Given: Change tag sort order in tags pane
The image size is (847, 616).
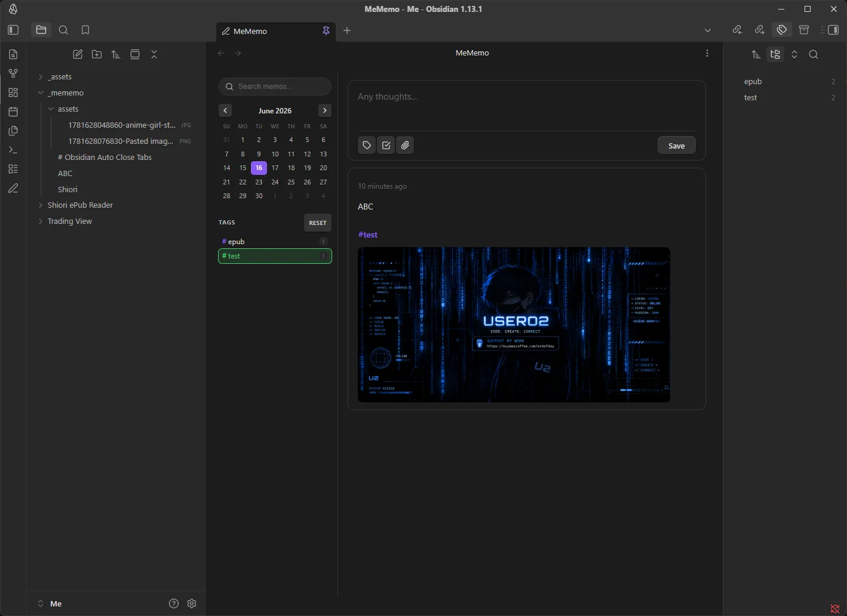Looking at the screenshot, I should [756, 54].
